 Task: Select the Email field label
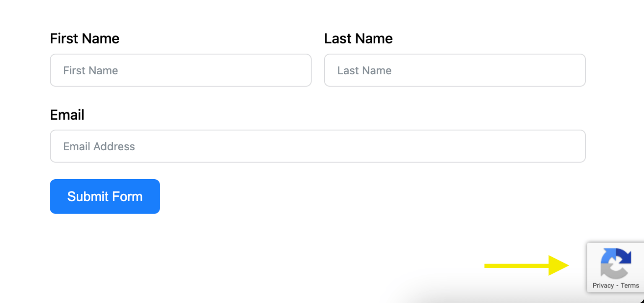point(67,115)
